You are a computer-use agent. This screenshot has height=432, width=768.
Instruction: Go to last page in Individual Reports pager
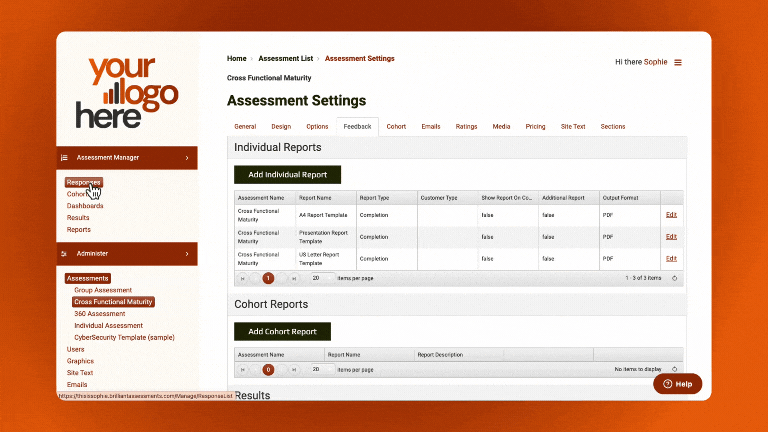294,278
